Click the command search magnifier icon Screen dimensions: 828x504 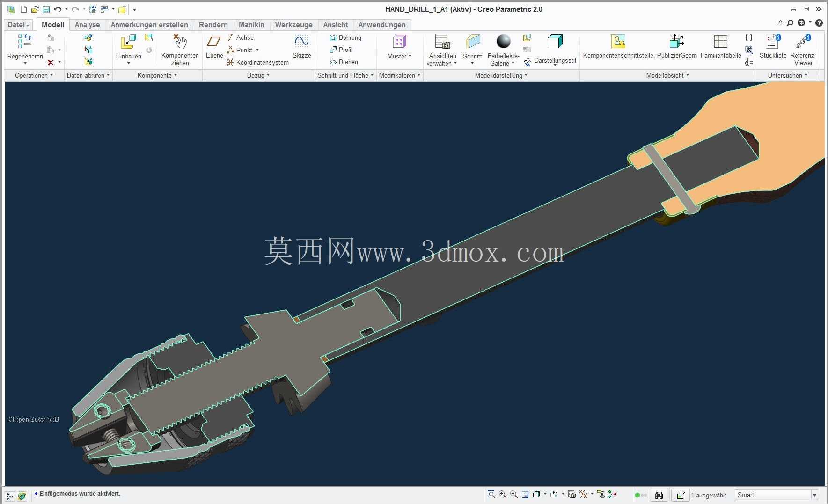click(790, 22)
